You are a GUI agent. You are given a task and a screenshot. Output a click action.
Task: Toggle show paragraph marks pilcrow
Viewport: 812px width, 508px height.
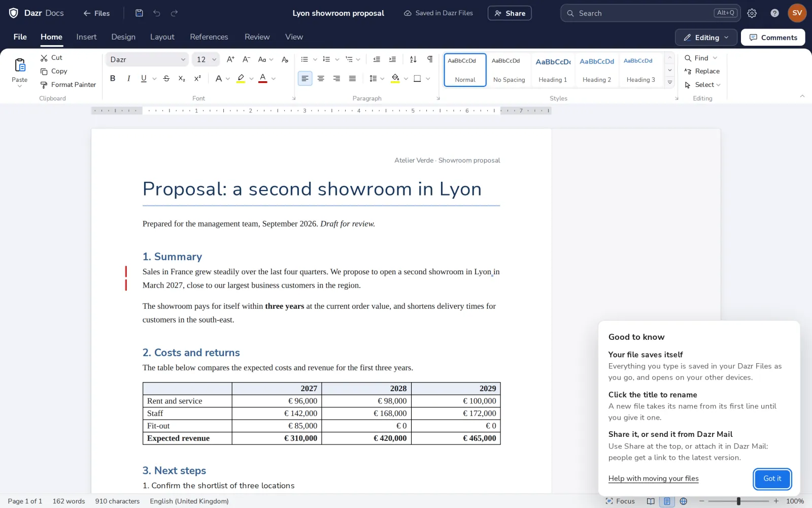pos(430,59)
